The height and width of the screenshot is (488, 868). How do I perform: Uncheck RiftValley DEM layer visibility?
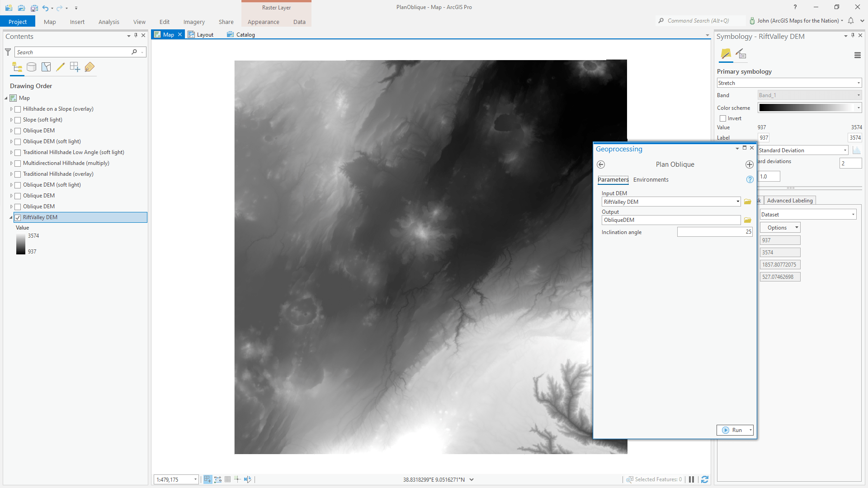tap(18, 218)
